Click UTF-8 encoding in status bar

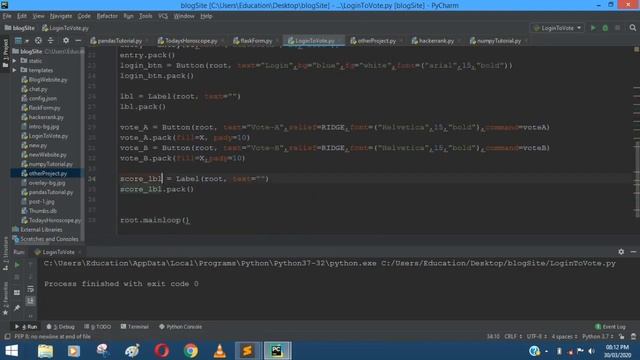[x=536, y=336]
